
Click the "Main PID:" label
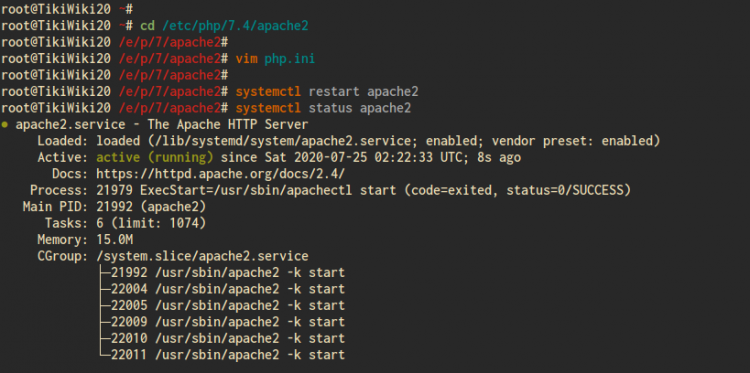tap(56, 207)
